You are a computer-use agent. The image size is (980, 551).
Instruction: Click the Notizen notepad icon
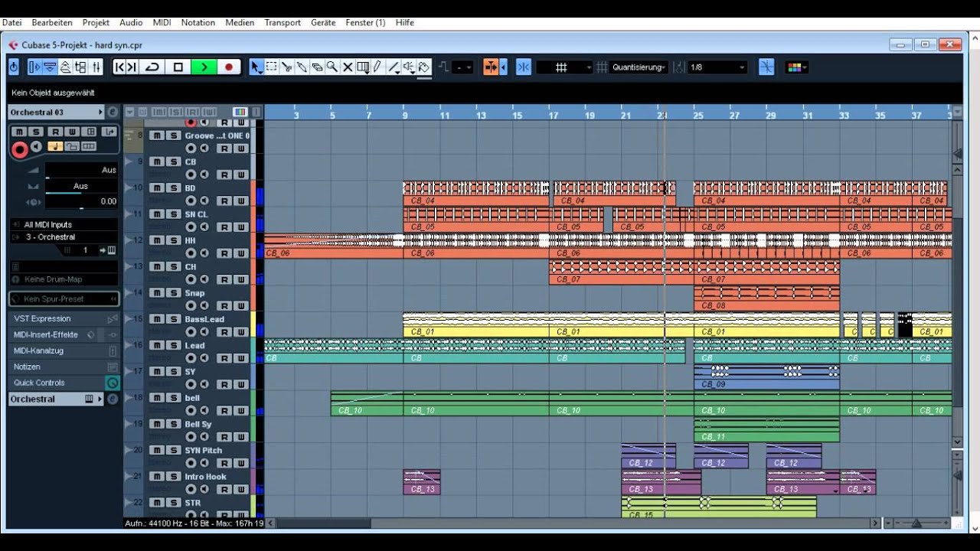point(113,367)
